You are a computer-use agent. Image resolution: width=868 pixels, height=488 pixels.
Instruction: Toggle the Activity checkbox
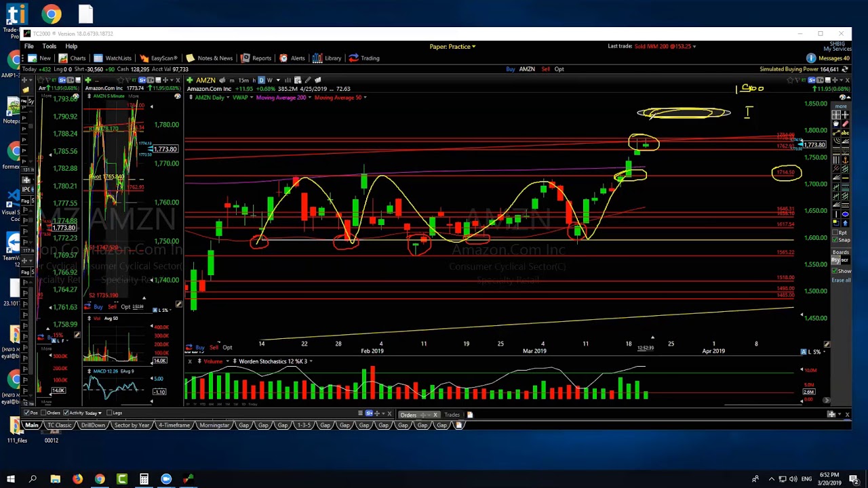(x=66, y=413)
